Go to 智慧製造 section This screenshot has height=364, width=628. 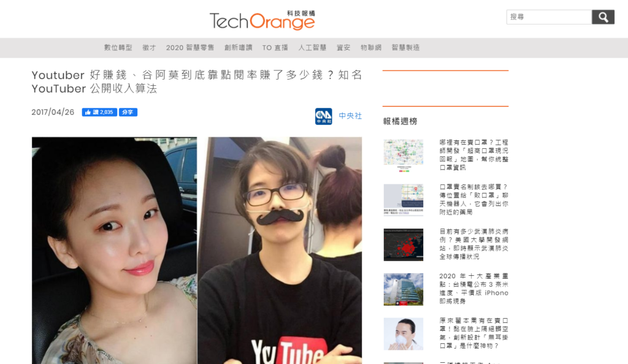(x=405, y=48)
